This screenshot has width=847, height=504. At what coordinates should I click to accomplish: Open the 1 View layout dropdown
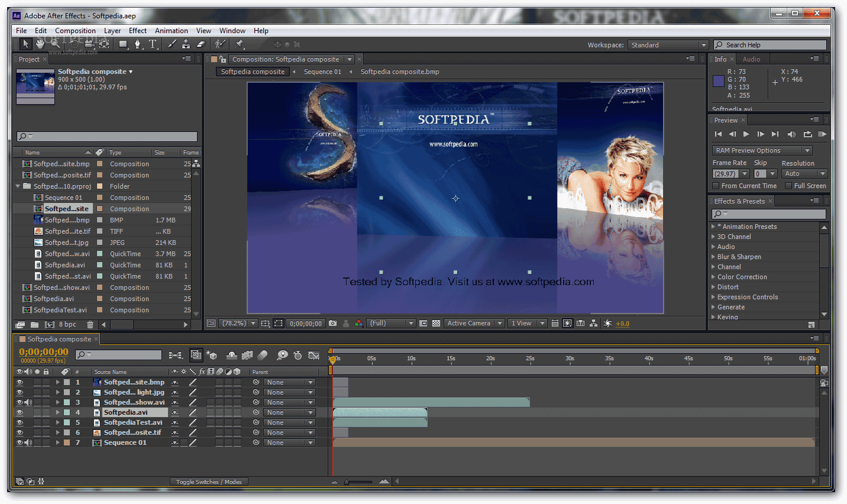pyautogui.click(x=528, y=324)
